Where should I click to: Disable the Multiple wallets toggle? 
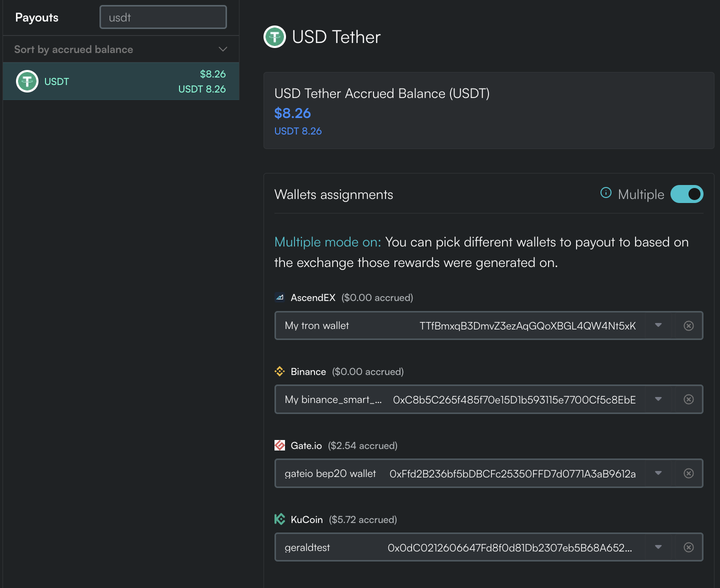click(x=686, y=194)
